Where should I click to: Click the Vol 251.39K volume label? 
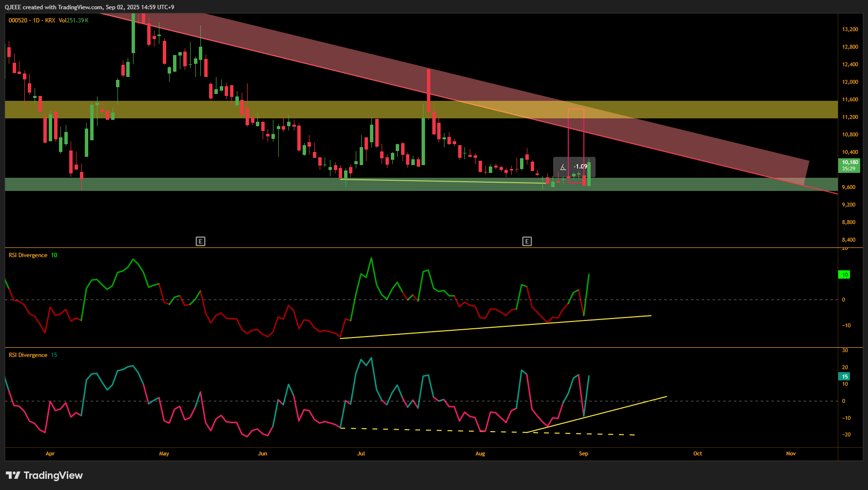click(x=74, y=20)
